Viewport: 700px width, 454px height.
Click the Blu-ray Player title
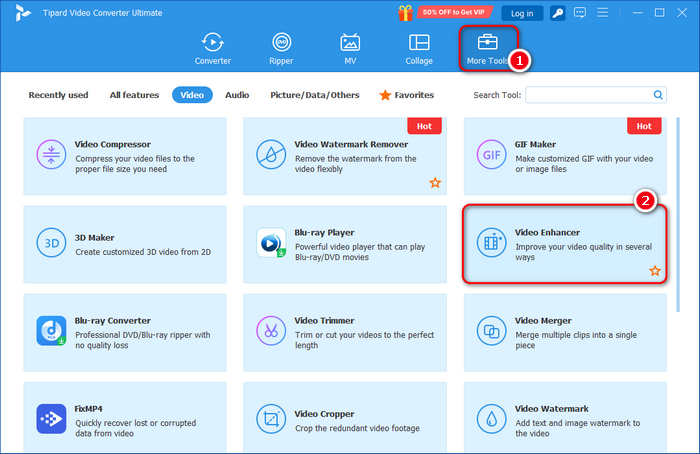324,233
